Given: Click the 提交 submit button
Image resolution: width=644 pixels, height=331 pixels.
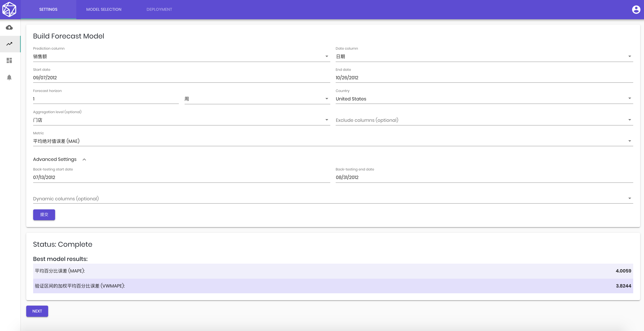Looking at the screenshot, I should point(44,215).
